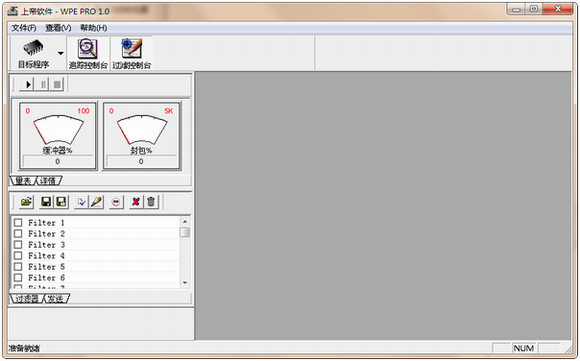Open the 过滤控制台 filter console
Screen dimensions: 580x361
[x=132, y=54]
